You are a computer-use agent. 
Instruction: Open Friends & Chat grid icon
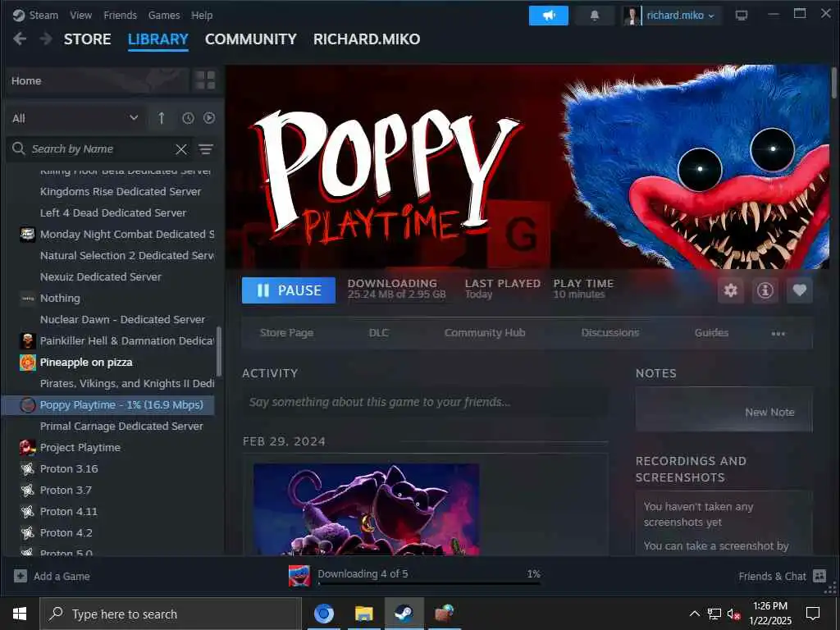pos(819,576)
